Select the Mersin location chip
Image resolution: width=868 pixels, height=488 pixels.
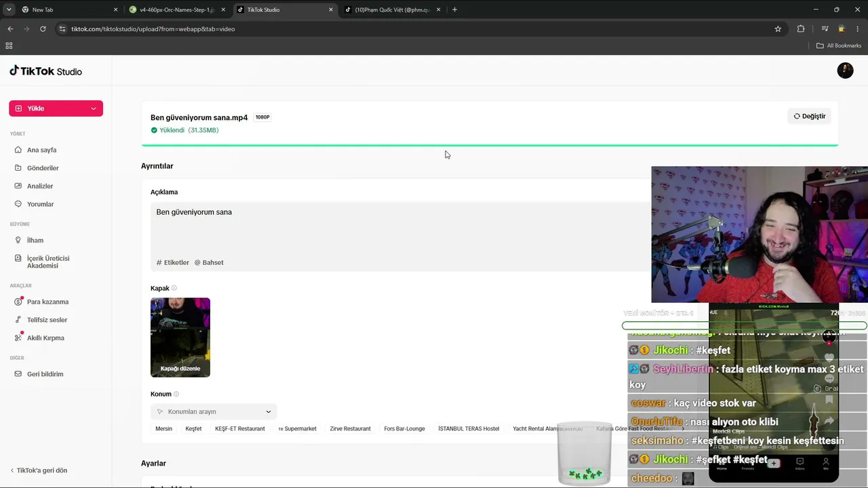click(163, 428)
